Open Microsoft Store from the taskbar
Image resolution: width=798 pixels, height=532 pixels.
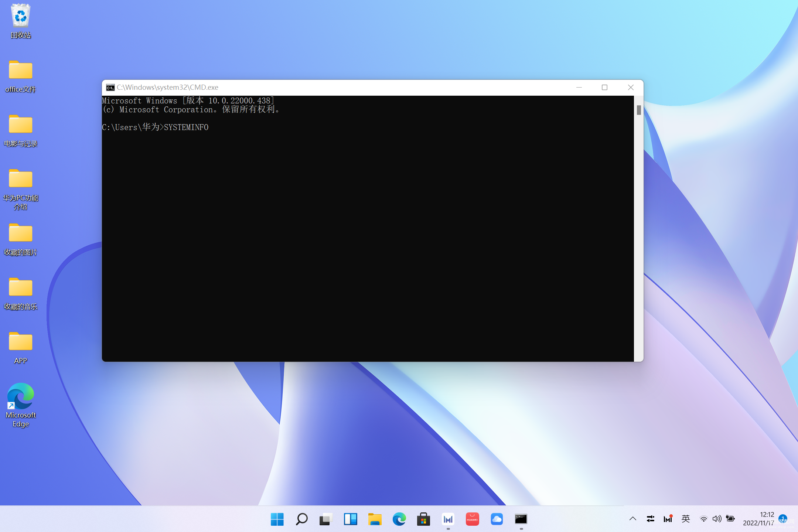coord(423,519)
